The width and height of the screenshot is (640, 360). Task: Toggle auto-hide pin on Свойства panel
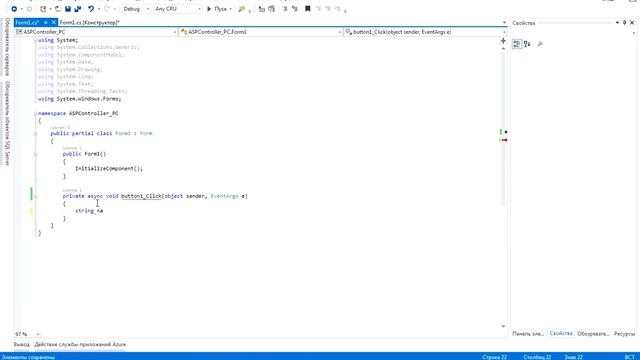coord(624,23)
